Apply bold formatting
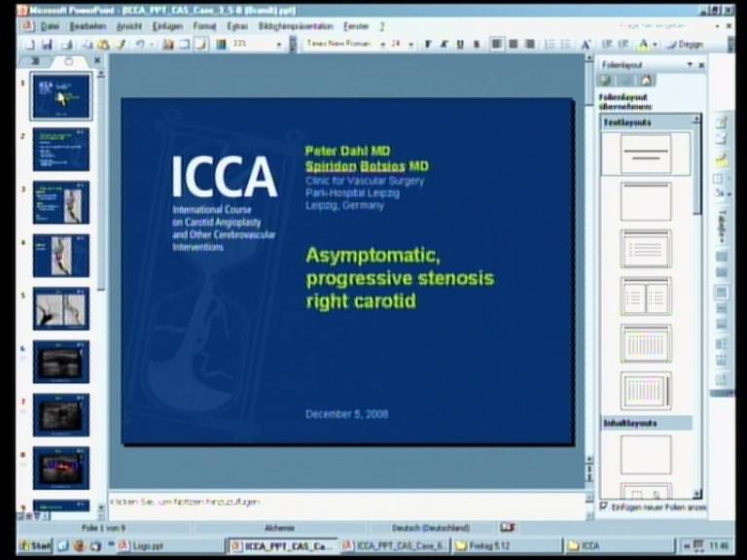Viewport: 747px width, 560px height. click(428, 45)
